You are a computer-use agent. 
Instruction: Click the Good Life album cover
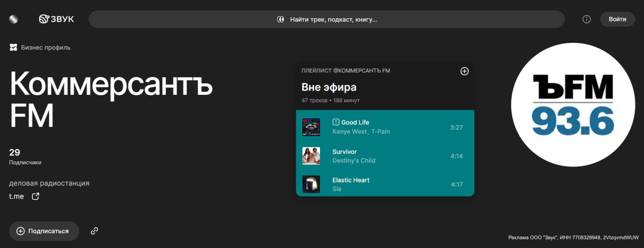tap(311, 127)
